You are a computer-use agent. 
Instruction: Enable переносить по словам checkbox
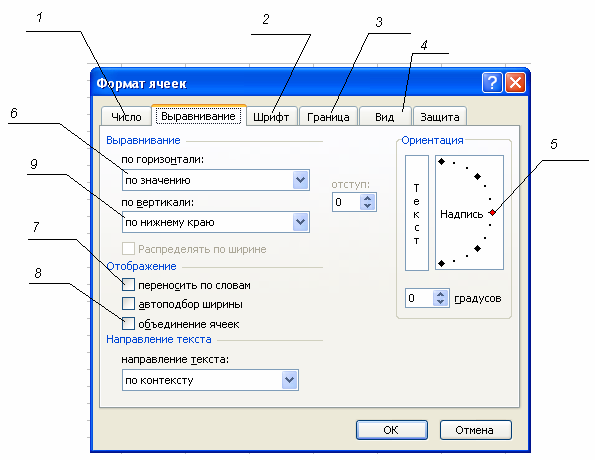tap(128, 285)
